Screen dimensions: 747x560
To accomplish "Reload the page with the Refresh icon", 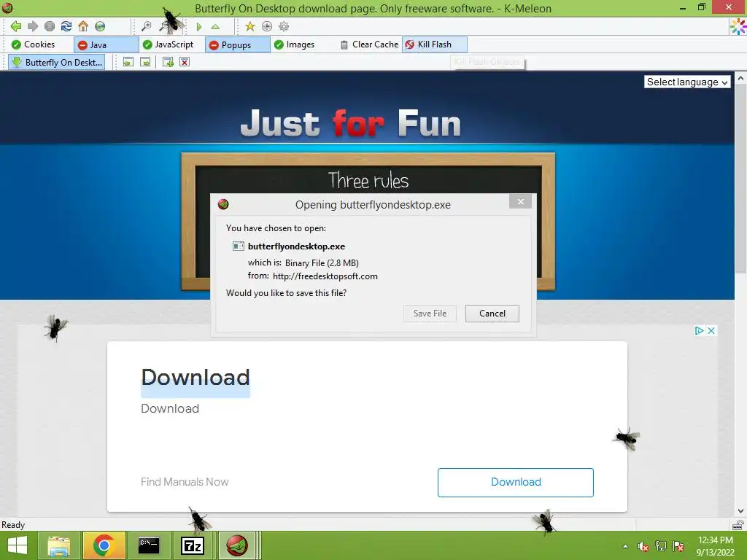I will coord(66,26).
